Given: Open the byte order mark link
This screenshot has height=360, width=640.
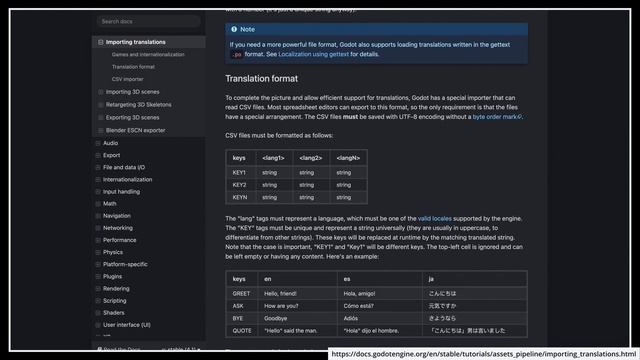Looking at the screenshot, I should click(x=497, y=117).
